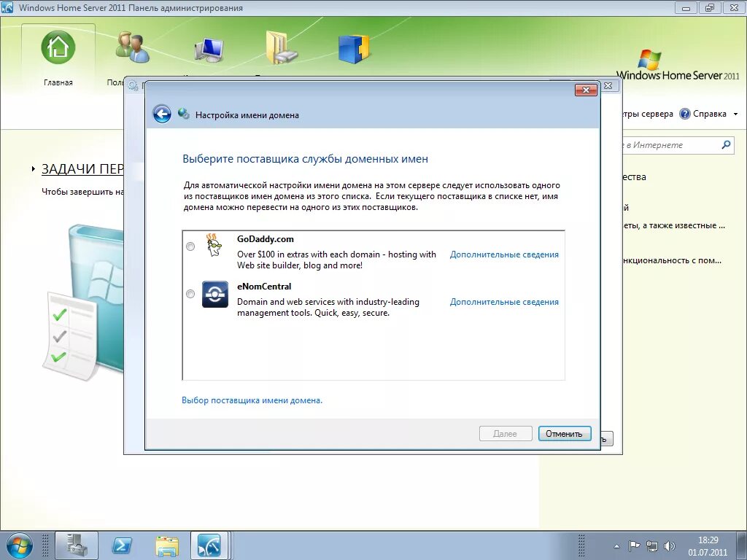Launch PowerShell from the taskbar
This screenshot has height=560, width=747.
click(x=122, y=545)
